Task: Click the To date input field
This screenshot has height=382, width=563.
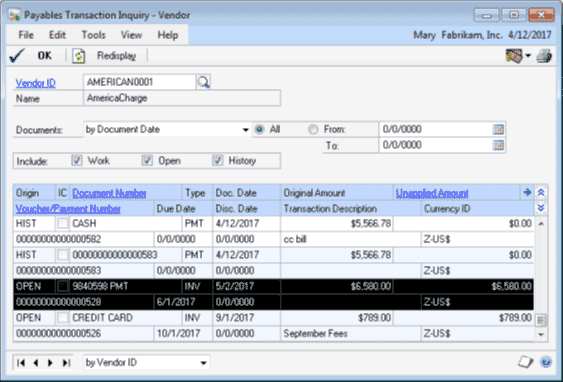Action: 436,145
